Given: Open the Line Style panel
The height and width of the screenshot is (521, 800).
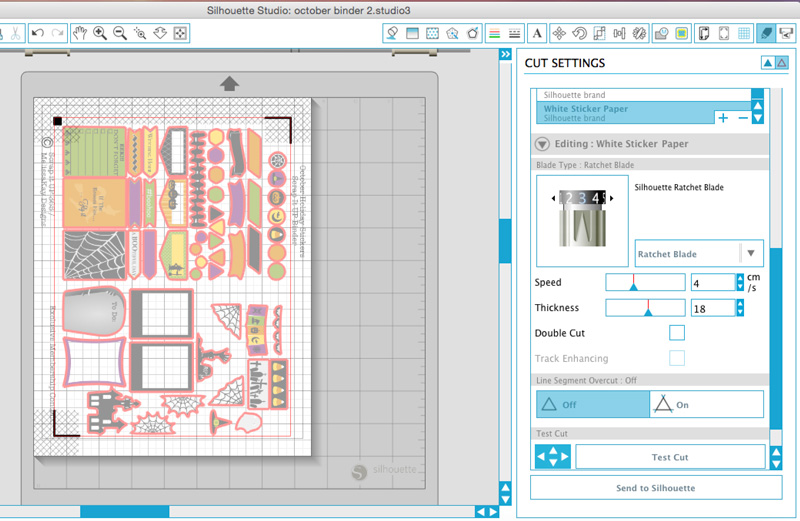Looking at the screenshot, I should [x=514, y=34].
